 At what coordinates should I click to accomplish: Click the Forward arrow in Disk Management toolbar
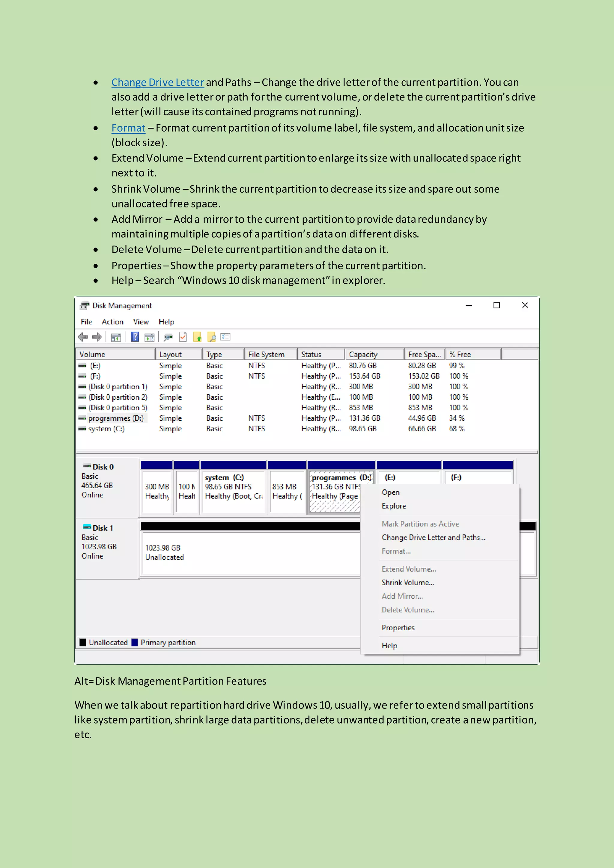point(97,337)
